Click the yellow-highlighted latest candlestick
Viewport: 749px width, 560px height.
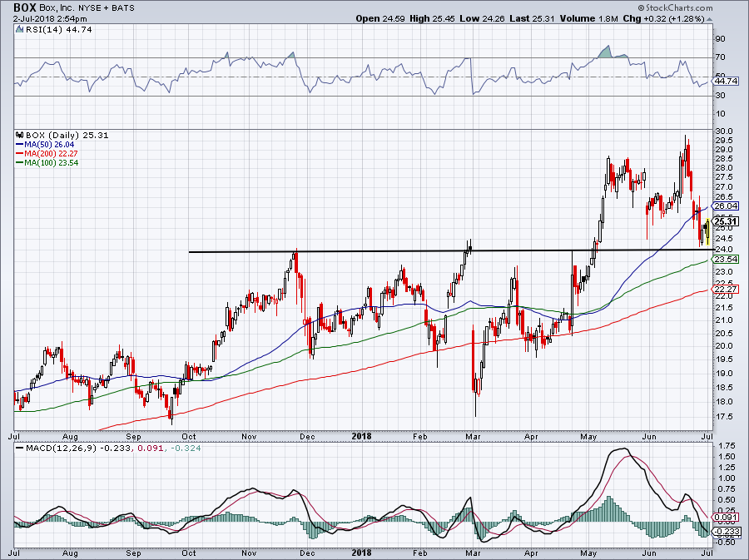pyautogui.click(x=707, y=231)
